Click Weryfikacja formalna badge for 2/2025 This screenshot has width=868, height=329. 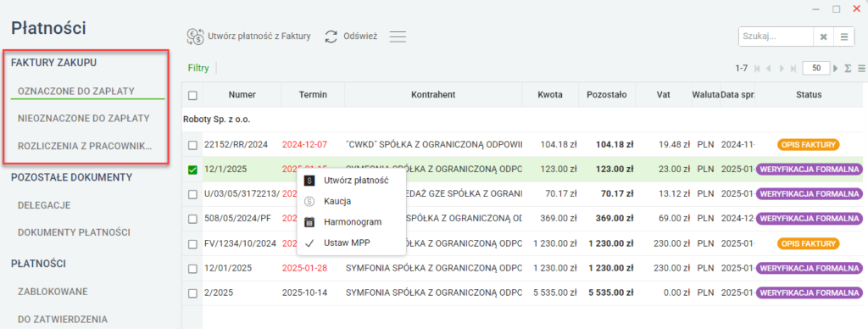point(809,293)
